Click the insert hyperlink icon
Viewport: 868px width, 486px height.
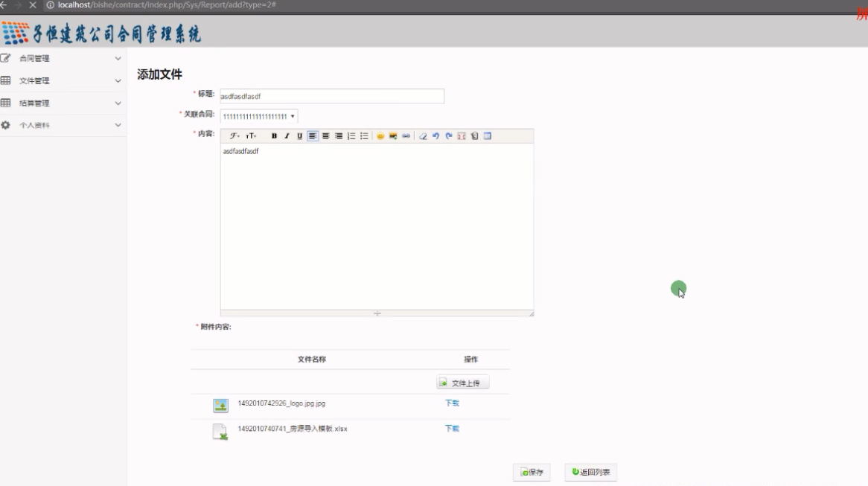coord(406,136)
